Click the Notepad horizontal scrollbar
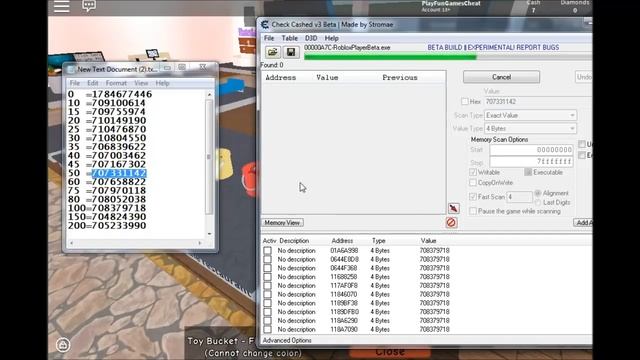 [x=136, y=243]
